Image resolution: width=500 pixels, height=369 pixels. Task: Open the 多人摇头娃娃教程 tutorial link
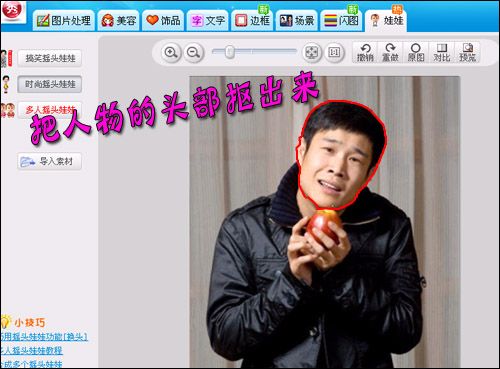coord(31,350)
